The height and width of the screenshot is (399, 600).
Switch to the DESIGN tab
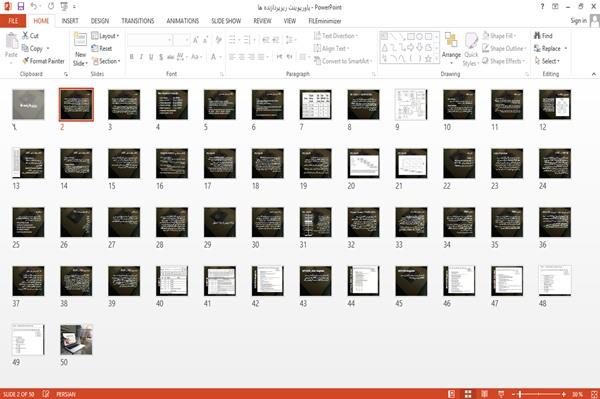click(100, 21)
